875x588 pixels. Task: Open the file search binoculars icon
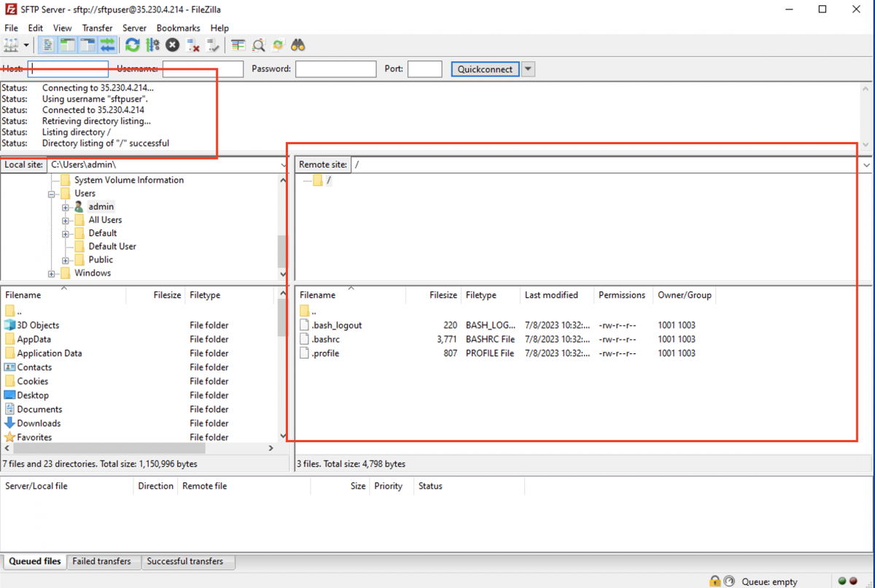pyautogui.click(x=298, y=45)
